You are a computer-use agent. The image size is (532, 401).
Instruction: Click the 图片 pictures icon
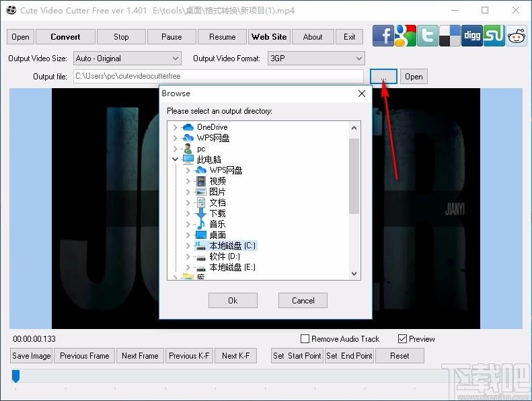tap(201, 192)
